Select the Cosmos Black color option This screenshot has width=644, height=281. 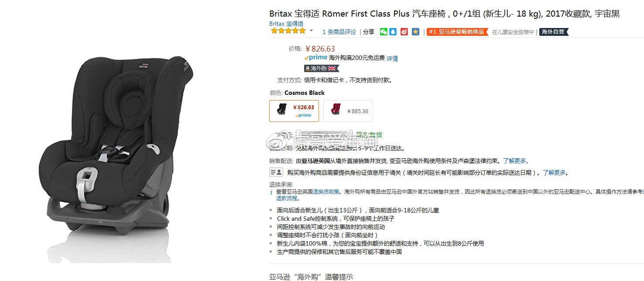coord(294,111)
